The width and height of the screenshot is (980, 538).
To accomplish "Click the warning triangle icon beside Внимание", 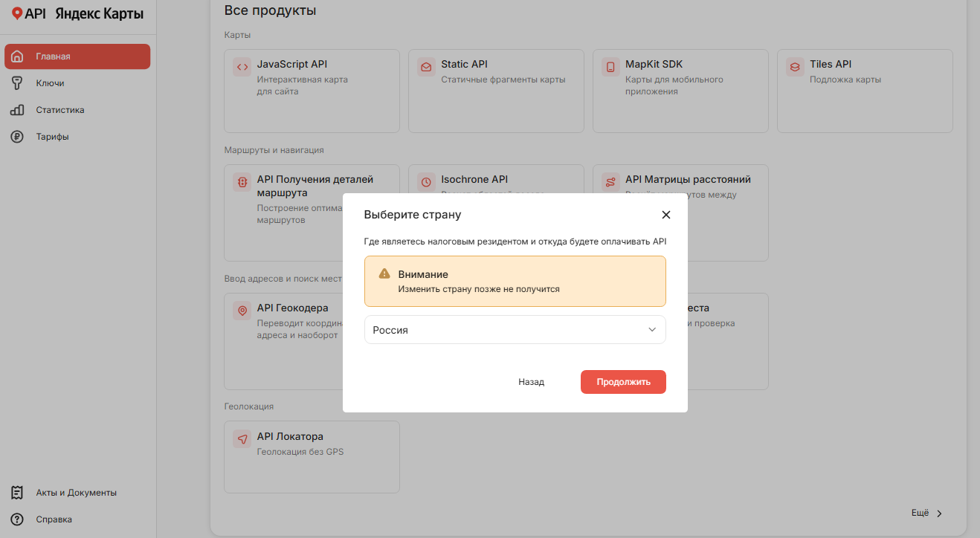I will (x=384, y=274).
